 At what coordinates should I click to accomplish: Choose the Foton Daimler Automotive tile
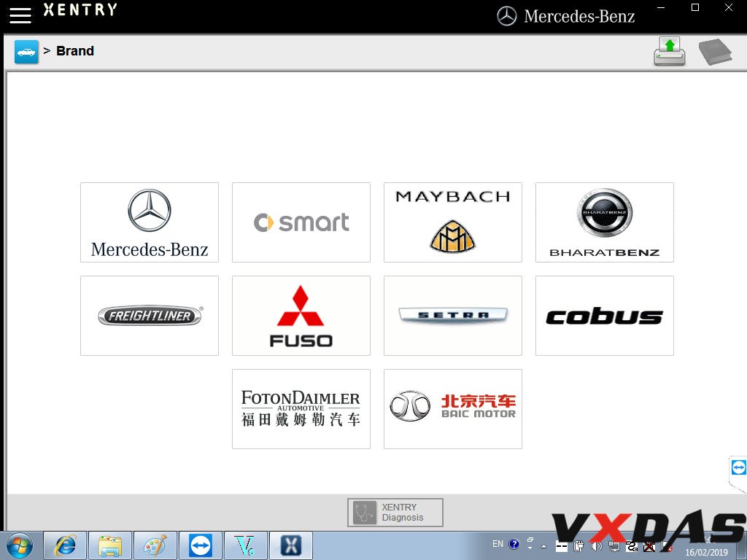(x=301, y=409)
